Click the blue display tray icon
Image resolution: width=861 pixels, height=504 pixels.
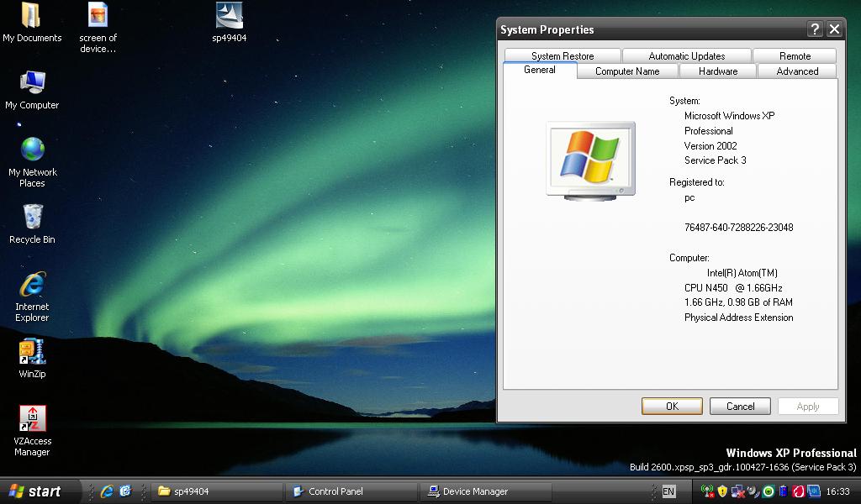tap(814, 491)
